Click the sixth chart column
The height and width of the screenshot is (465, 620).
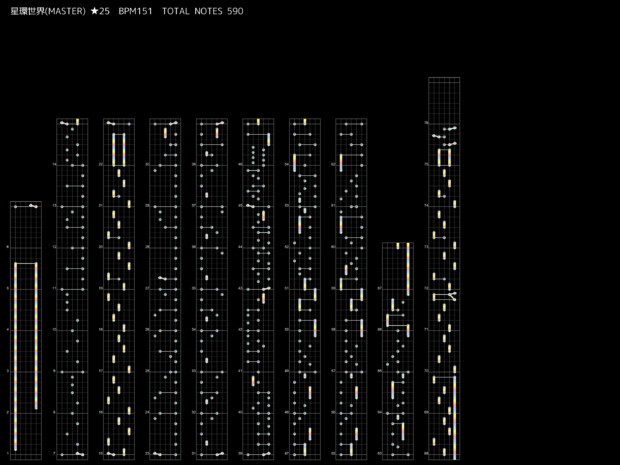[x=258, y=290]
